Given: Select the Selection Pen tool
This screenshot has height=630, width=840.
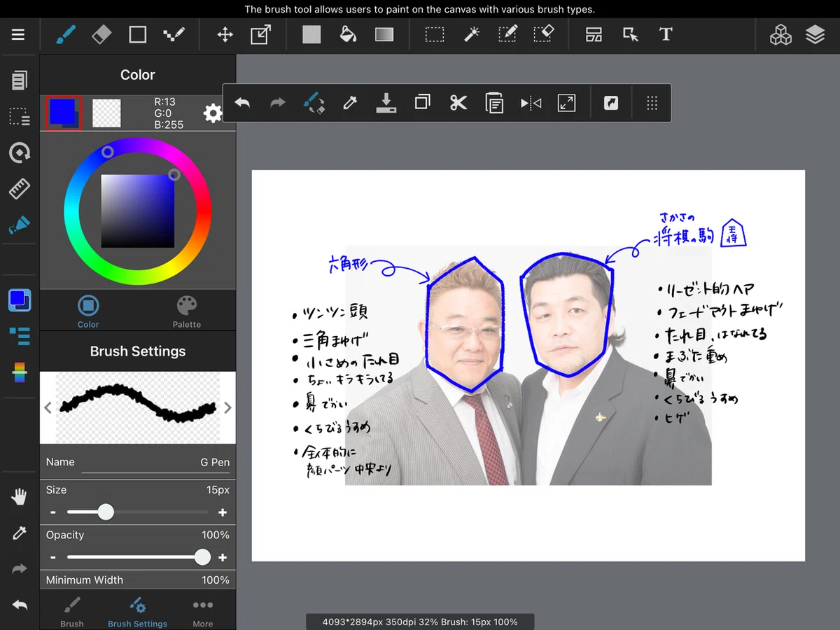Looking at the screenshot, I should (x=508, y=34).
